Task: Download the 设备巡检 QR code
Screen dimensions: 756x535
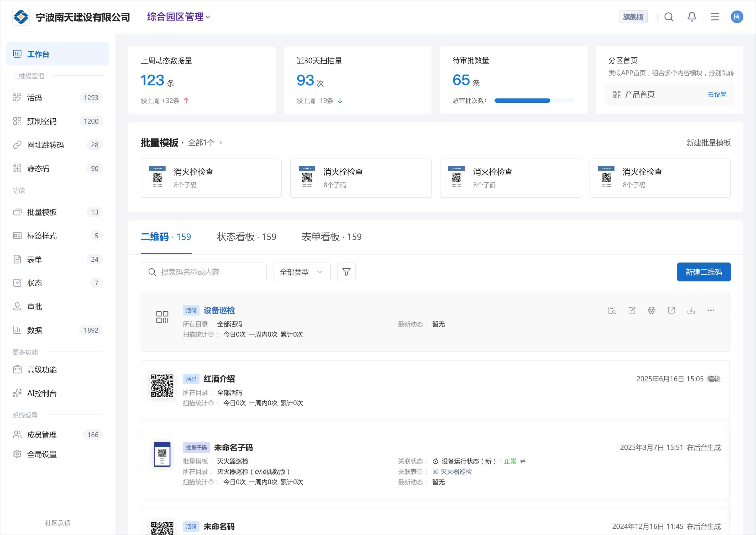Action: [x=691, y=310]
